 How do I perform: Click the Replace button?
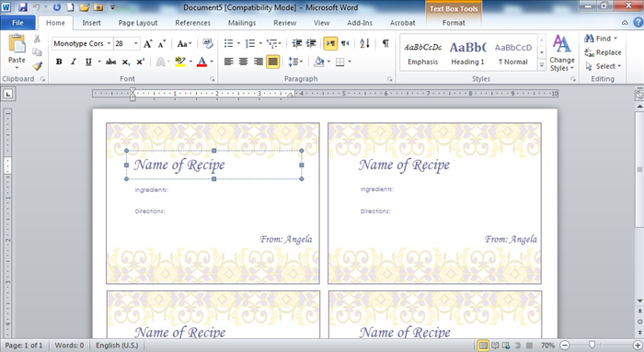click(603, 52)
